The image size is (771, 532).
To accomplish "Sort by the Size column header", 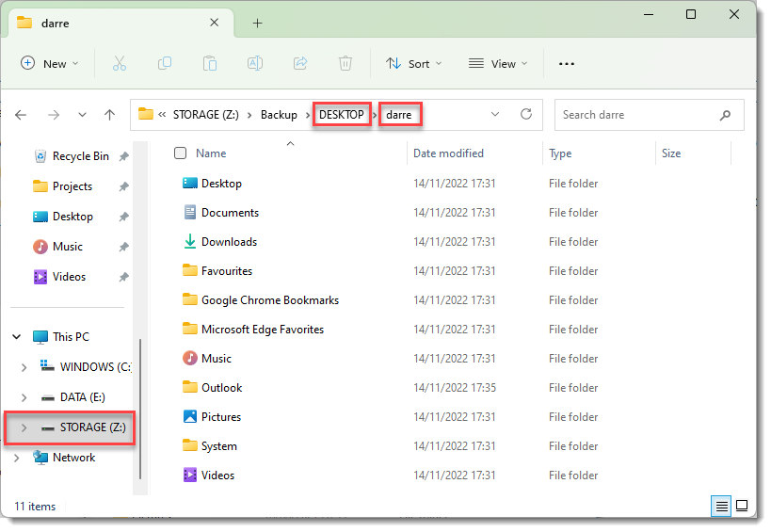I will pyautogui.click(x=671, y=153).
